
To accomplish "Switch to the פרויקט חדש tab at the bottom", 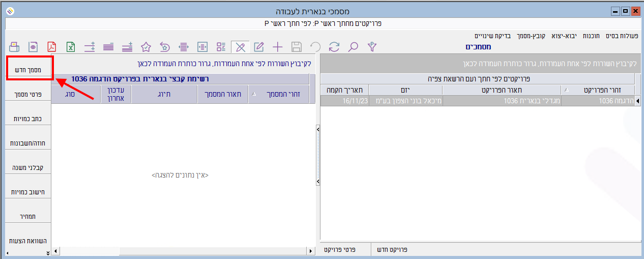I will (392, 250).
